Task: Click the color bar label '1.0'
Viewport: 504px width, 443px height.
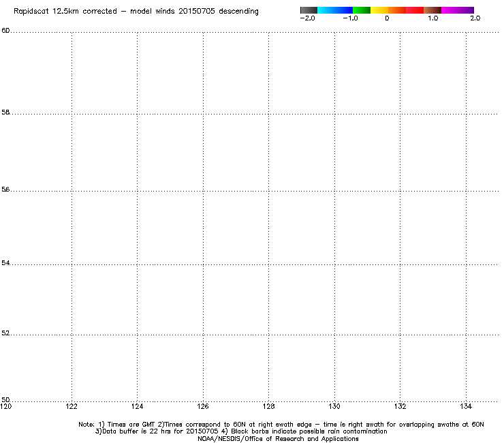Action: 433,18
